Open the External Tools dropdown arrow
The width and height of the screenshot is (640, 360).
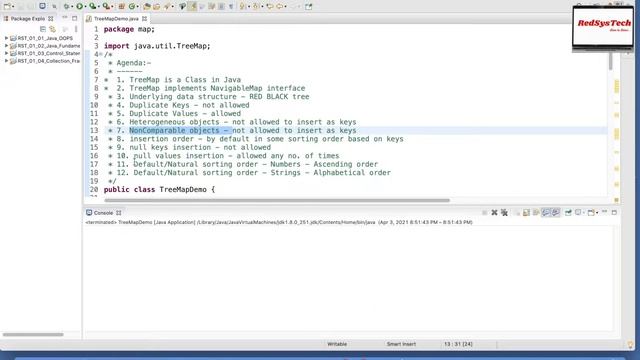tap(112, 7)
